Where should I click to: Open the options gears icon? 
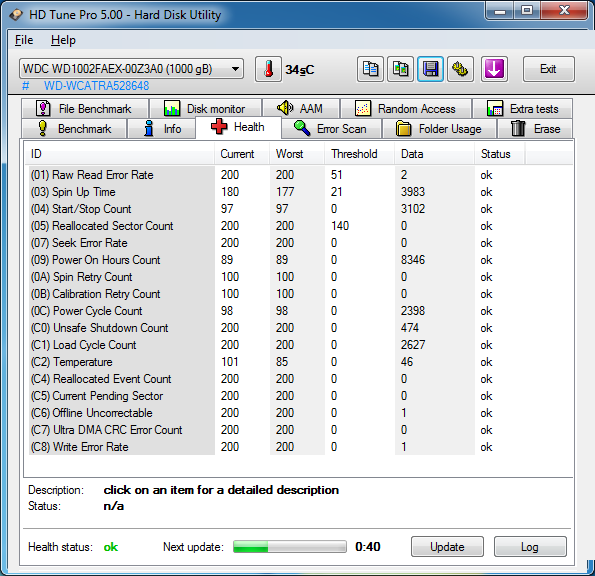click(x=460, y=69)
